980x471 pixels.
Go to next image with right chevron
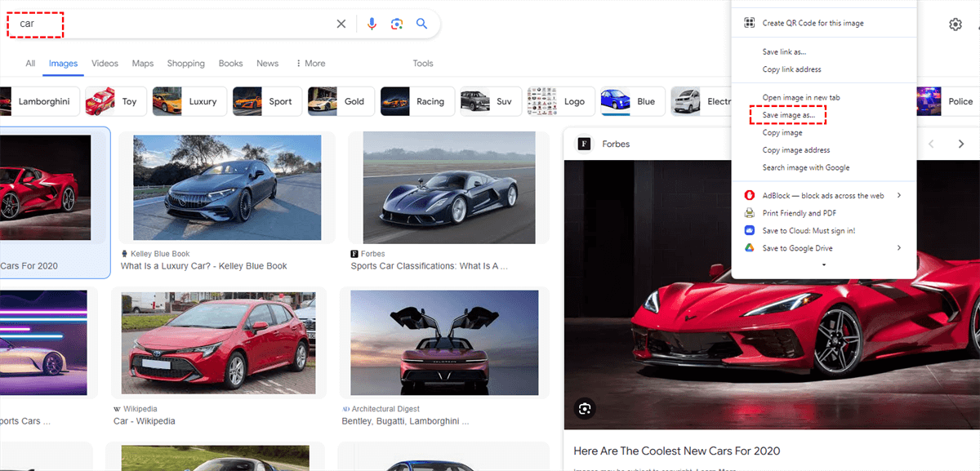(x=961, y=144)
